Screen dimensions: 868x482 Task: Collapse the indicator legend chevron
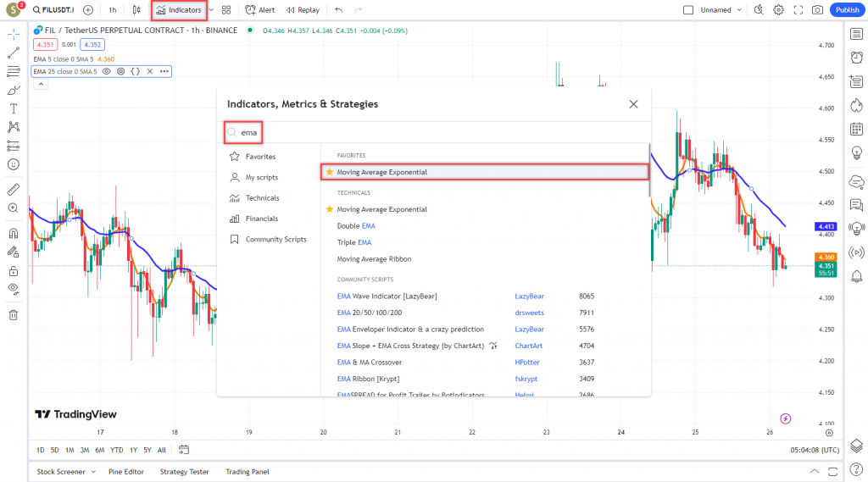coord(41,84)
